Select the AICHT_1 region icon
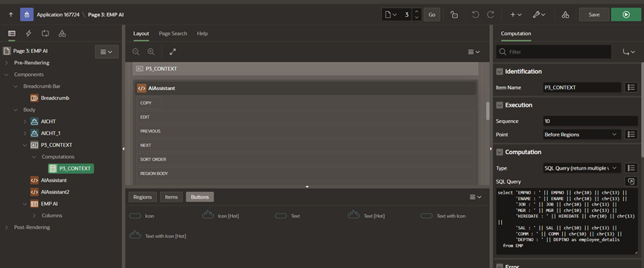This screenshot has width=644, height=268. click(34, 133)
